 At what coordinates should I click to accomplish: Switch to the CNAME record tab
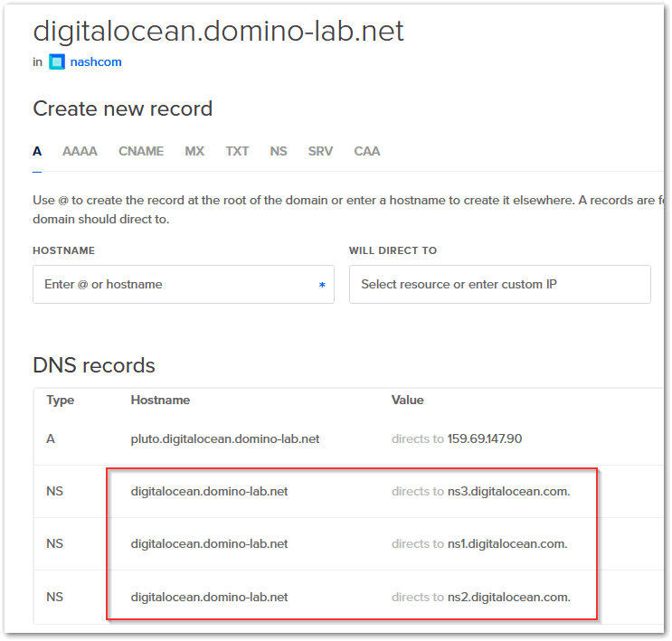(141, 151)
